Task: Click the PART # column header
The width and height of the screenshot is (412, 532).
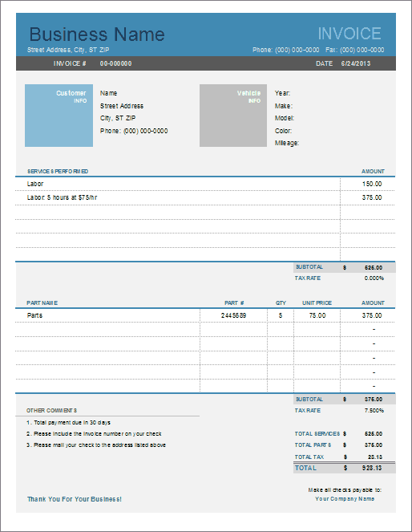Action: point(234,303)
